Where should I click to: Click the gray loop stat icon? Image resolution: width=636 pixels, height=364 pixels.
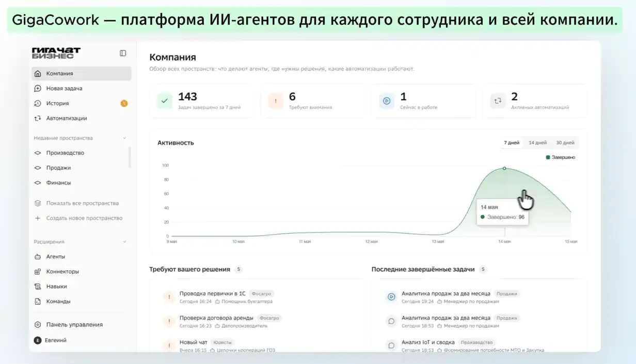(x=498, y=101)
